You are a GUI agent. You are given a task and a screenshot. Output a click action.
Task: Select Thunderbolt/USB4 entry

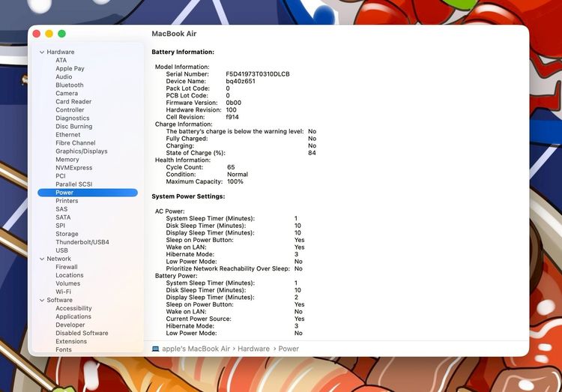[x=82, y=242]
